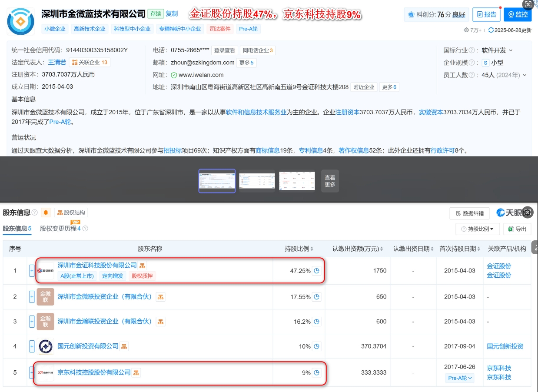
Task: Click the refresh icon beside 2025-06-28更新
Action: (491, 30)
